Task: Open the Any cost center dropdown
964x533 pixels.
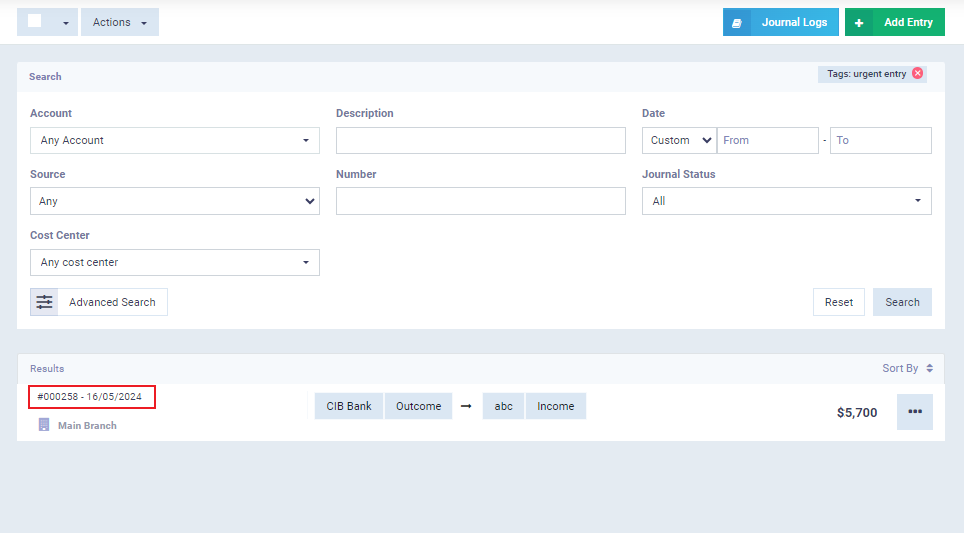Action: [x=175, y=263]
